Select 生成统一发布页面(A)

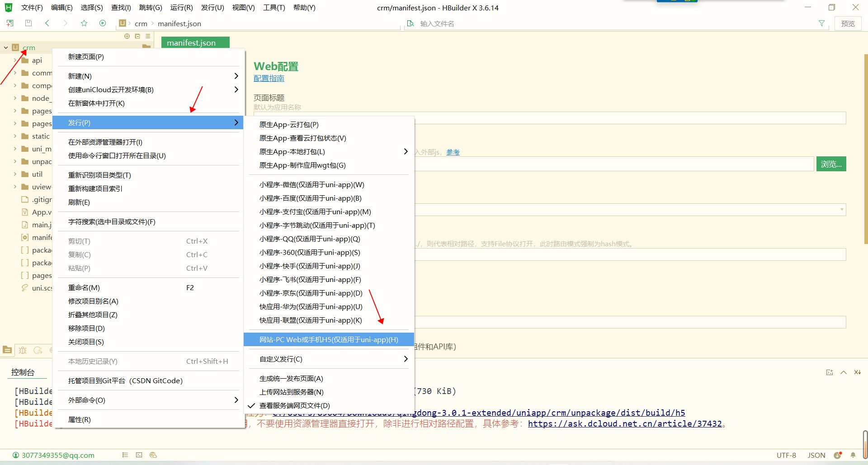329,378
